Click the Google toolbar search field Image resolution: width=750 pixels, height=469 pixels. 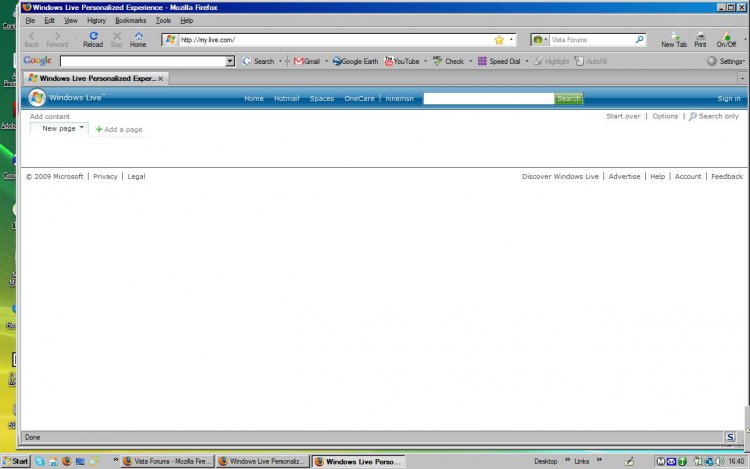click(x=143, y=61)
